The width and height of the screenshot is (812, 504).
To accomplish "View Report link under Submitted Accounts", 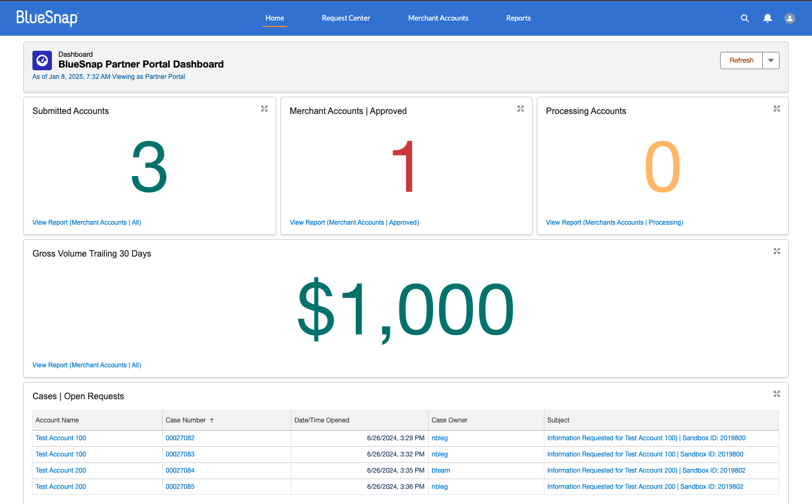I will pos(86,223).
